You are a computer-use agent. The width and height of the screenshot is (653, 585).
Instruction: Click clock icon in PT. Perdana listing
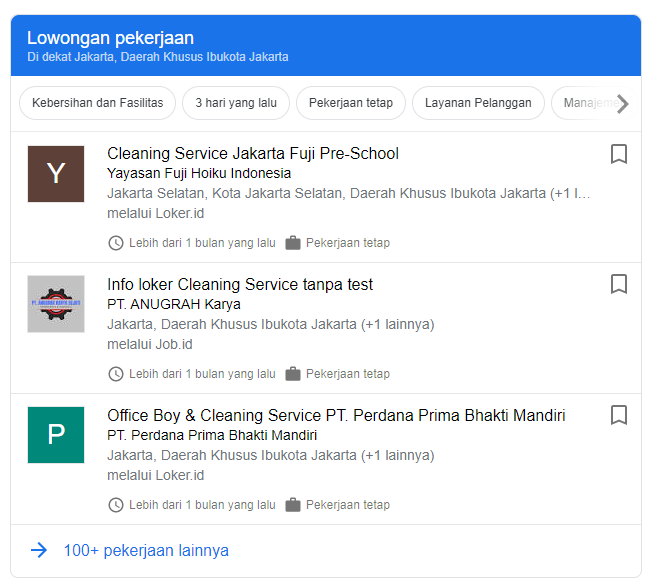coord(116,505)
